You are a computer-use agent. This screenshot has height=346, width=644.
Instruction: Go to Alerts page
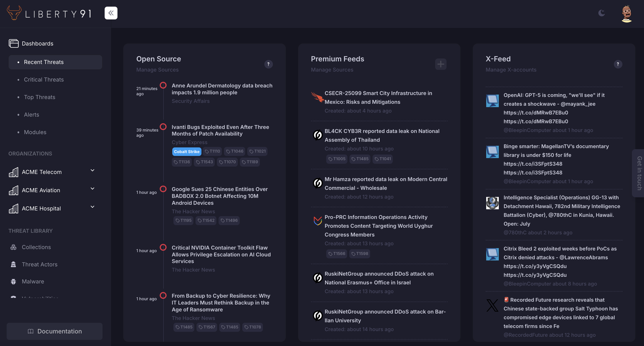(x=32, y=115)
